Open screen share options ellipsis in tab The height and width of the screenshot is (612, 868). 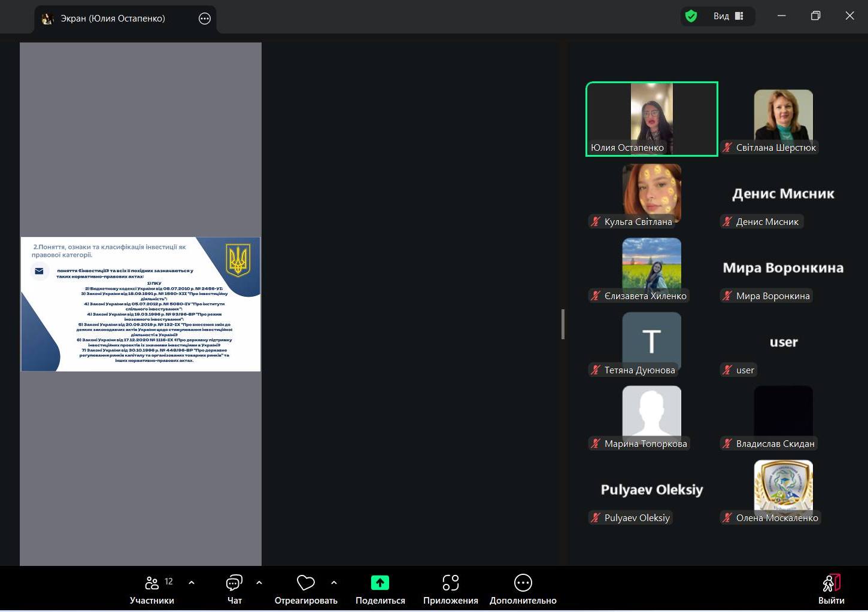205,19
